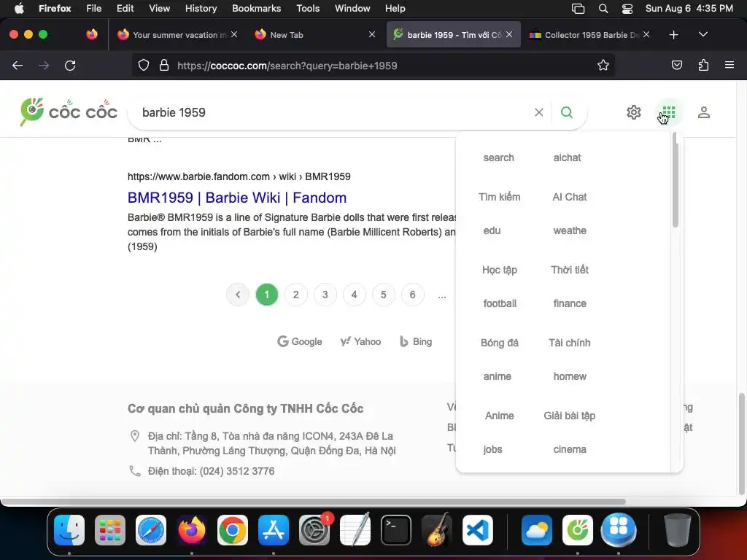
Task: Go to results page 3
Action: (325, 295)
